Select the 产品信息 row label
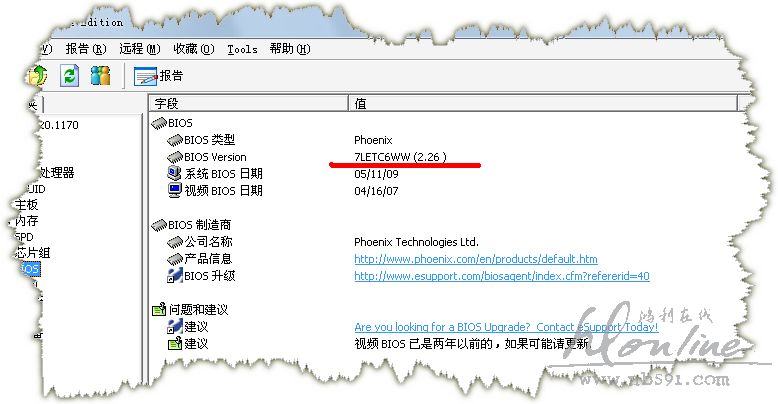Image resolution: width=778 pixels, height=404 pixels. click(208, 259)
